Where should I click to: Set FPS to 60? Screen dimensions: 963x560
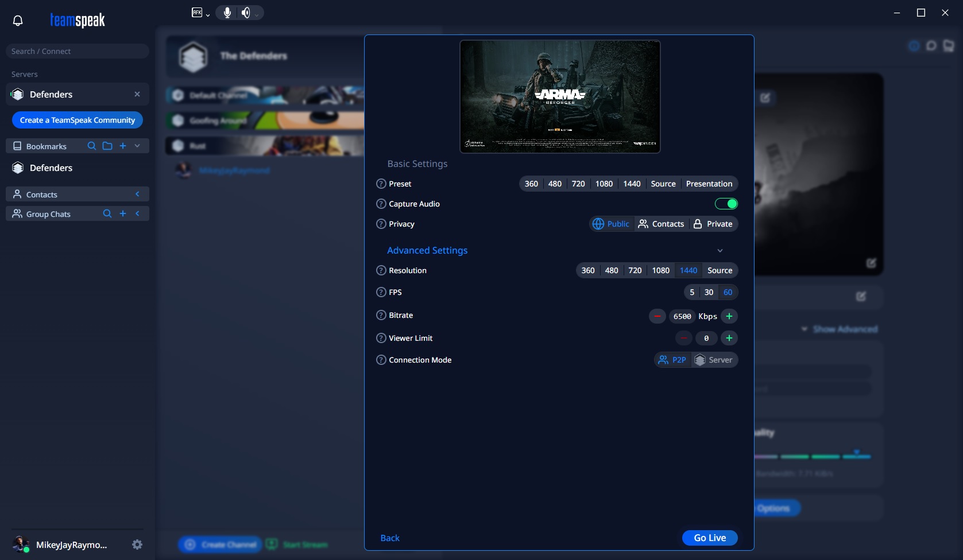[728, 292]
